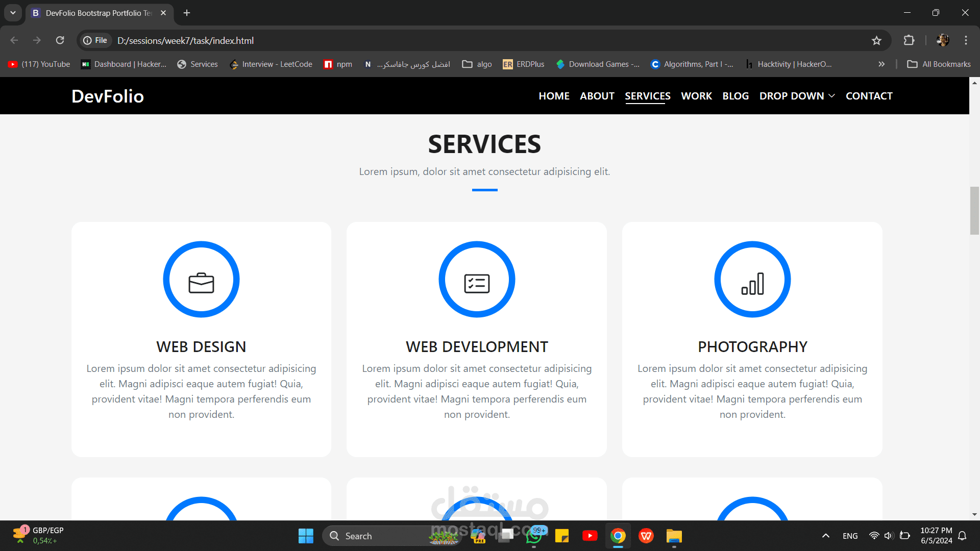Open YouTube app from taskbar
This screenshot has height=551, width=980.
590,536
